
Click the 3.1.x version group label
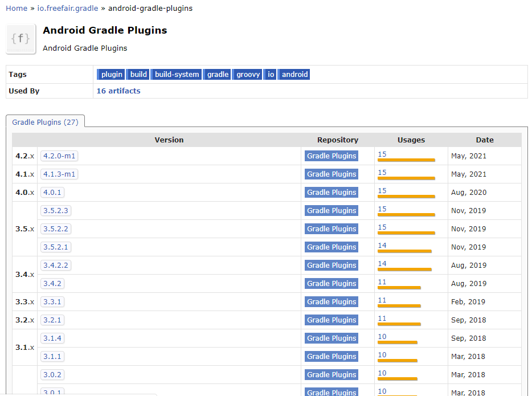point(24,348)
